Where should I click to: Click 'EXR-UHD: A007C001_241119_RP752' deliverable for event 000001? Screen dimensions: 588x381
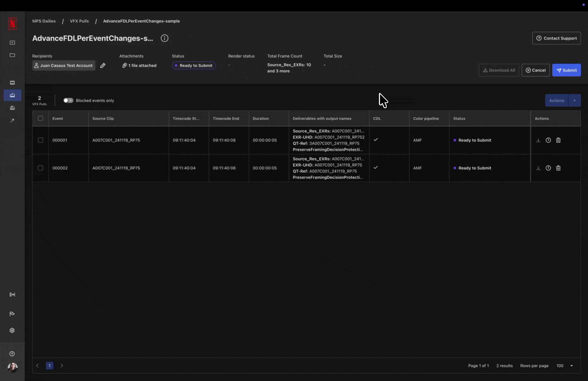(329, 137)
